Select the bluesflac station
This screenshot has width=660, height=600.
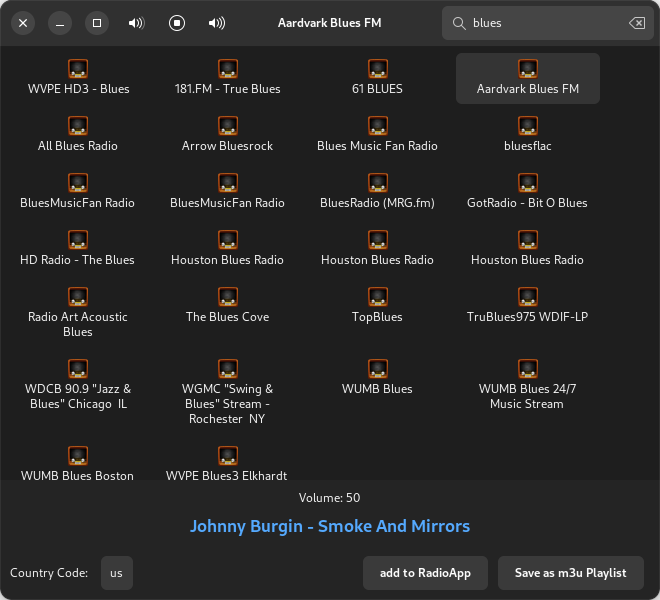(x=528, y=135)
